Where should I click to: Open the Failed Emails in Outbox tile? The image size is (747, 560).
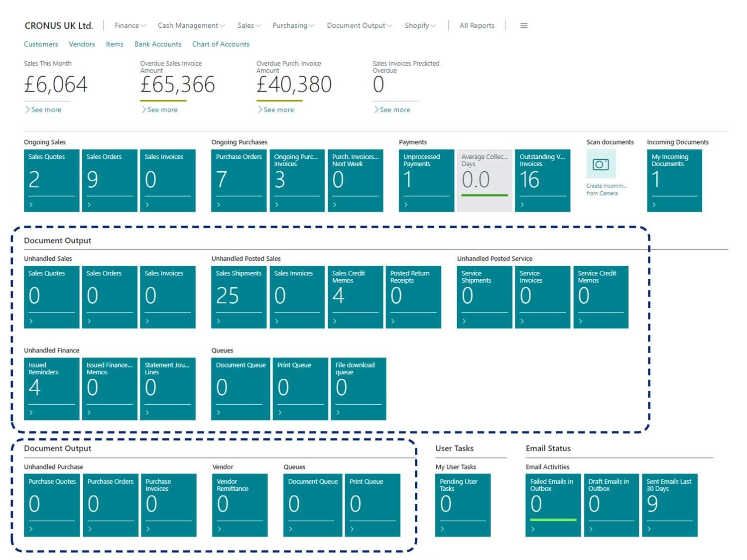coord(553,505)
